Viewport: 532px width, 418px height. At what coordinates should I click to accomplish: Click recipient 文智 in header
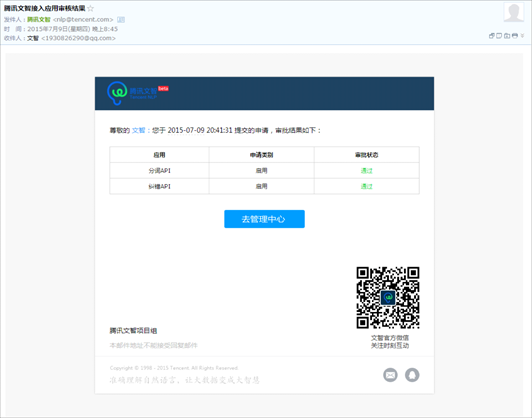point(33,38)
